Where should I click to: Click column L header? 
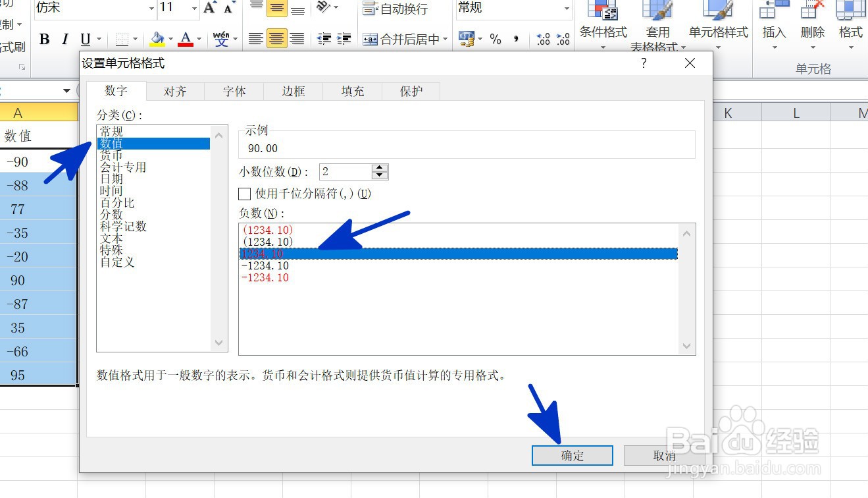click(x=796, y=113)
